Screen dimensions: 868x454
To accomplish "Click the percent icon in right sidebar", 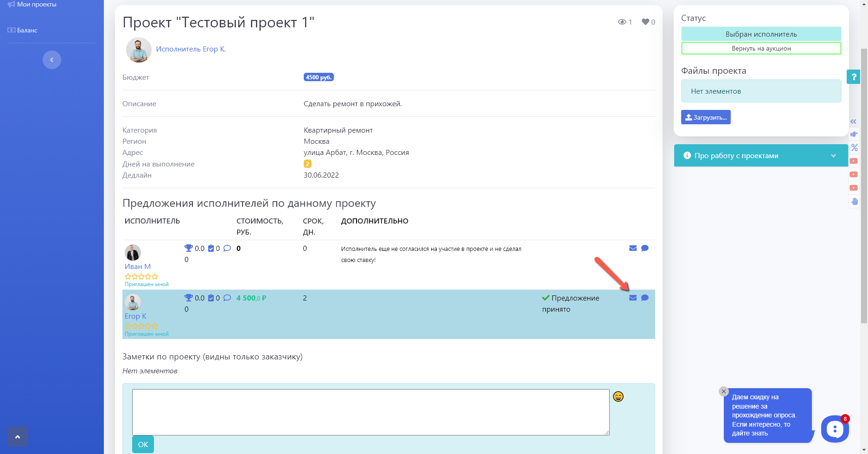I will coord(854,147).
